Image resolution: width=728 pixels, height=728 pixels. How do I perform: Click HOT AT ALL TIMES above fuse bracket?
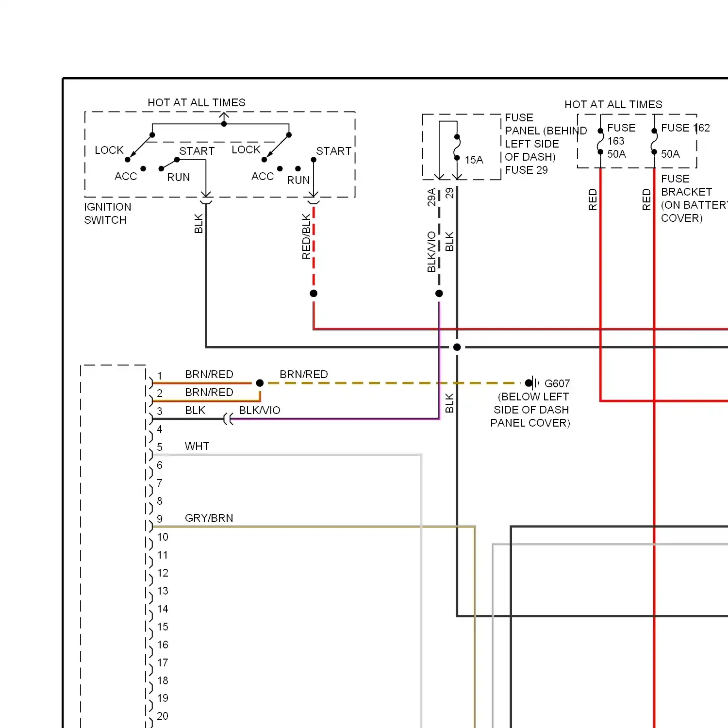(x=613, y=104)
